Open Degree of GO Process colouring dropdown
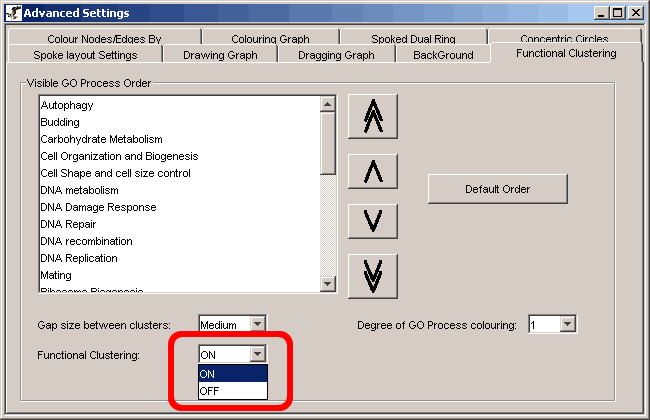650x420 pixels. (x=568, y=324)
